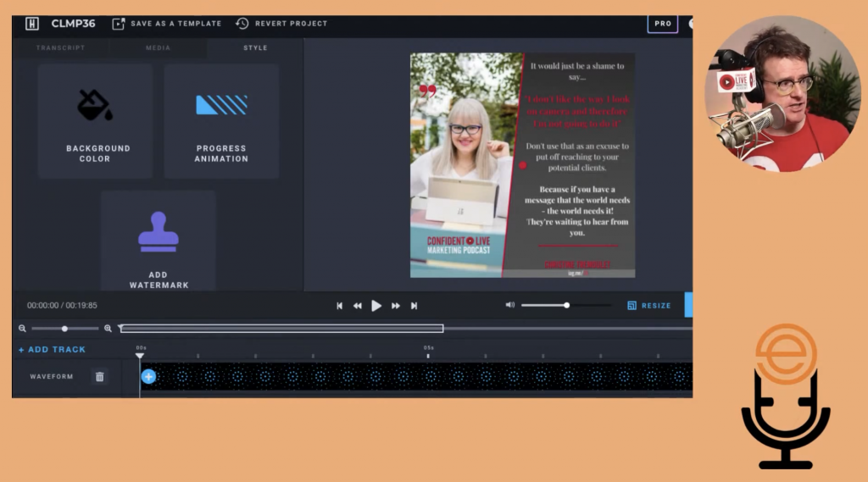
Task: Delete the Waveform track with the trash icon
Action: (x=100, y=377)
